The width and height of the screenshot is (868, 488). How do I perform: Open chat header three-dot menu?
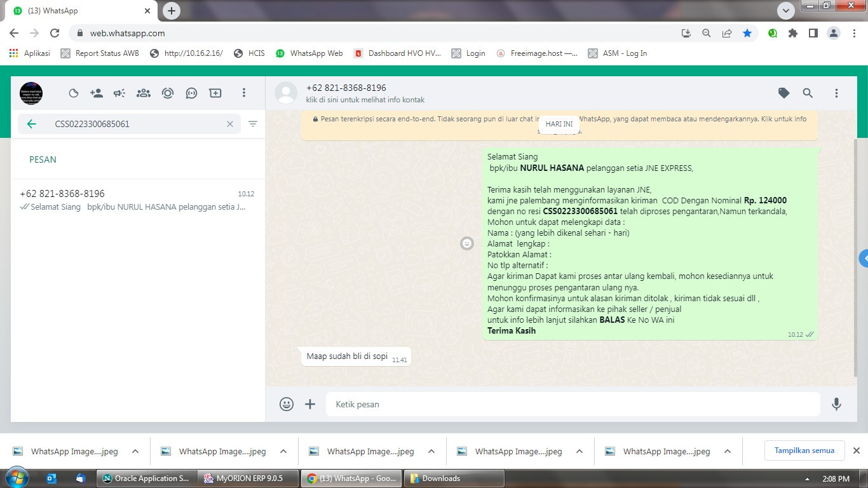pos(836,93)
